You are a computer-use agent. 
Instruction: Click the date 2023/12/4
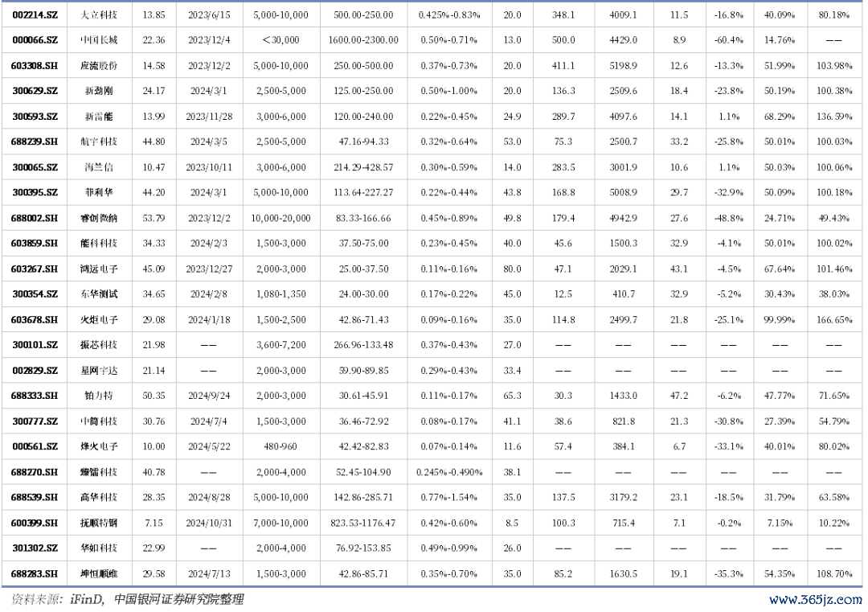pos(209,40)
